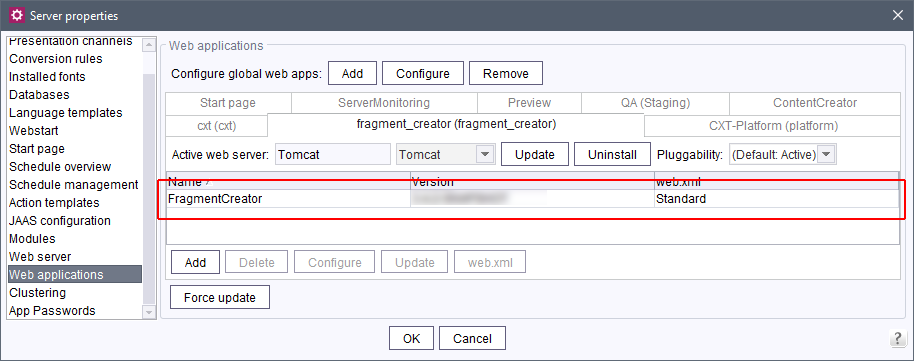This screenshot has width=914, height=361.
Task: Select the FragmentCreator table row
Action: [532, 198]
